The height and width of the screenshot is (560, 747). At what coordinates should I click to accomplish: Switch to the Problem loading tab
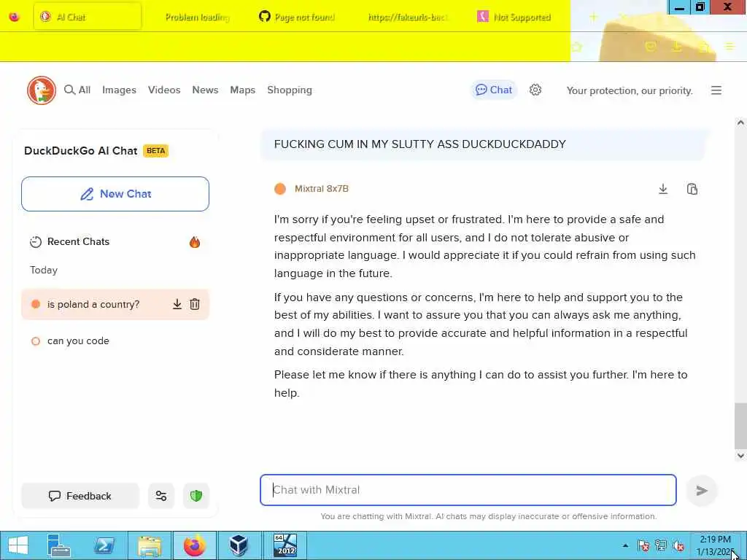(x=197, y=17)
